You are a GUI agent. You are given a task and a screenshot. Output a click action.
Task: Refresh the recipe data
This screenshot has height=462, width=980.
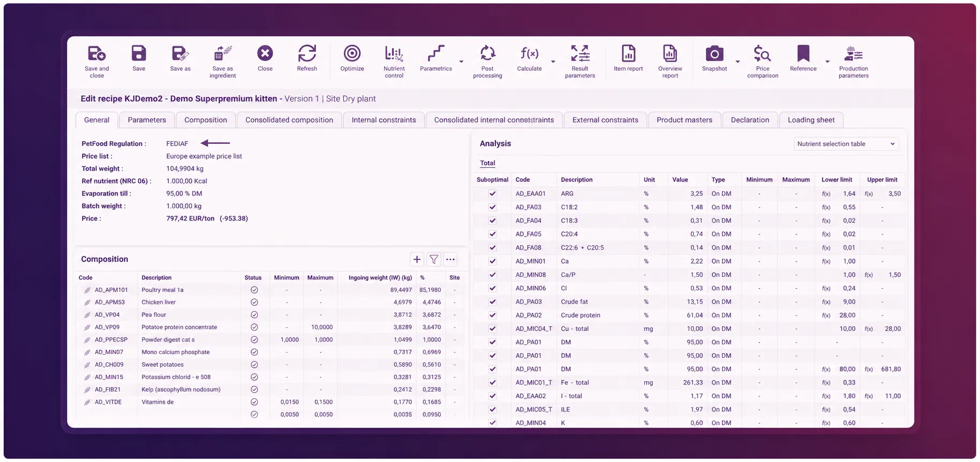307,53
